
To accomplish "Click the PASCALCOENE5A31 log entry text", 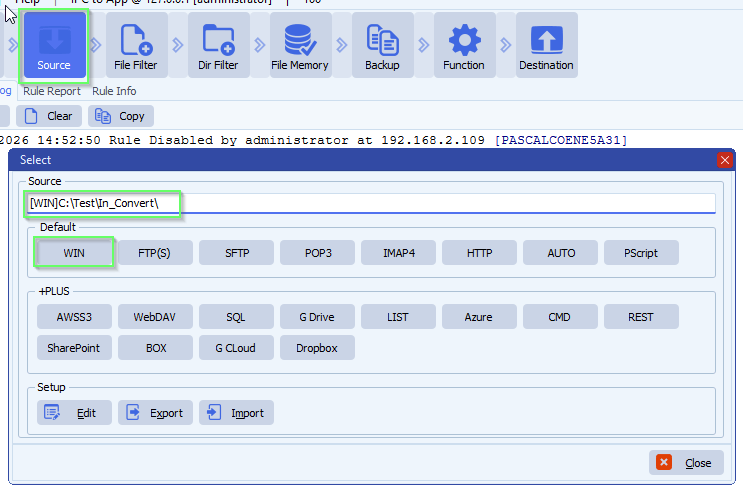I will (561, 140).
